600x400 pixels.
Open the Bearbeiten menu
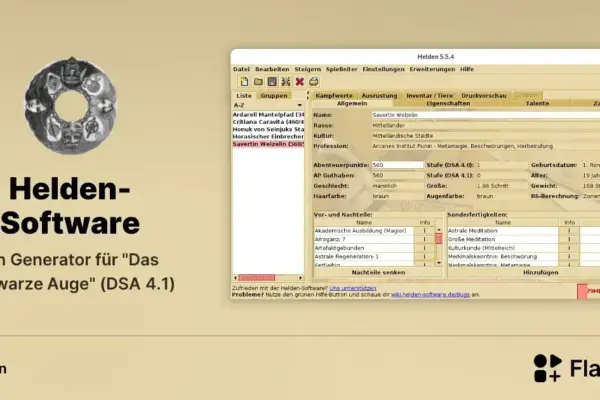pos(272,69)
